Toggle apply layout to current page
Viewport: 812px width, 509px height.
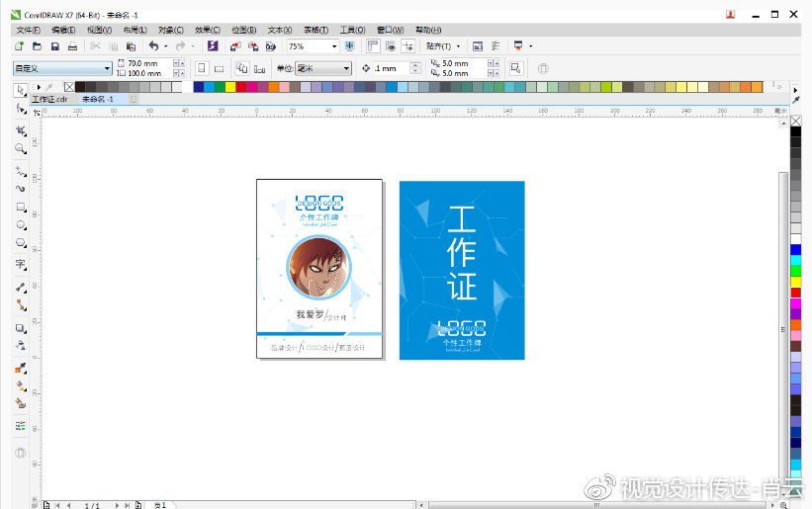click(259, 68)
